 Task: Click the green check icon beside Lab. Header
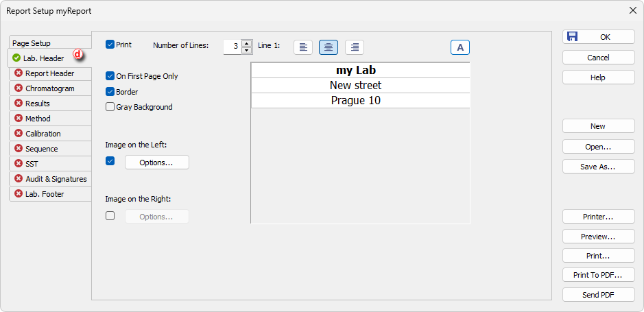point(16,58)
